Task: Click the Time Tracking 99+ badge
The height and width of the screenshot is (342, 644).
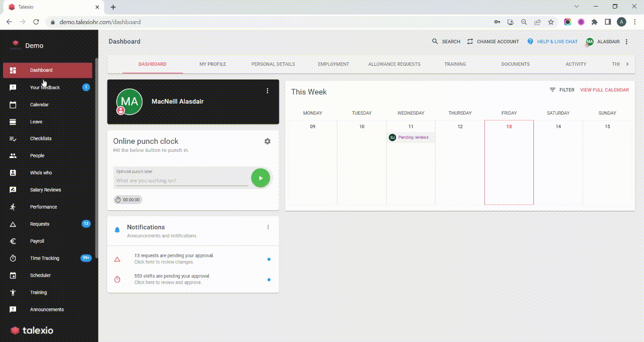Action: coord(86,258)
